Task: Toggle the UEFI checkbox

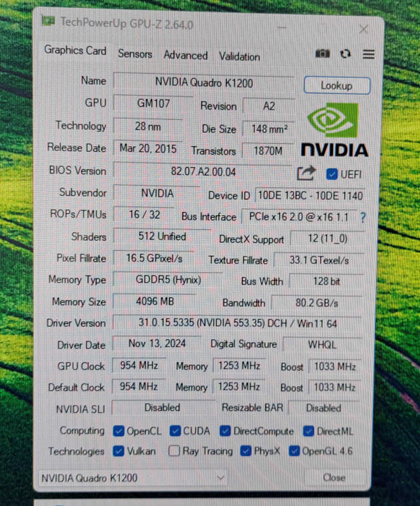Action: point(332,174)
